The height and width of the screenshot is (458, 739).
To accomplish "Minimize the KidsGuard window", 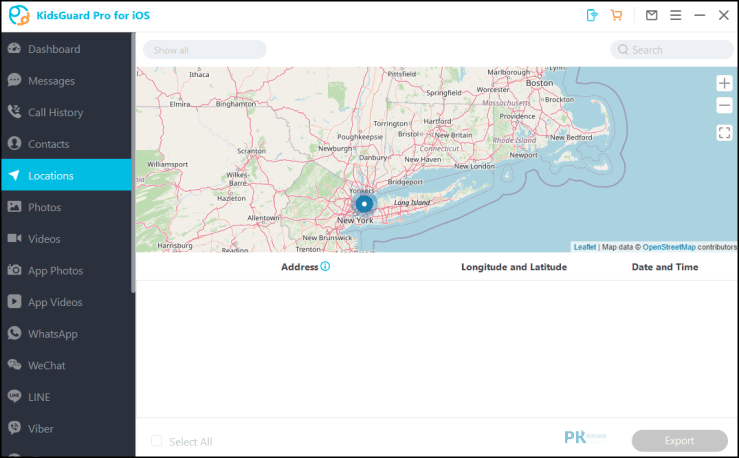I will click(x=699, y=15).
